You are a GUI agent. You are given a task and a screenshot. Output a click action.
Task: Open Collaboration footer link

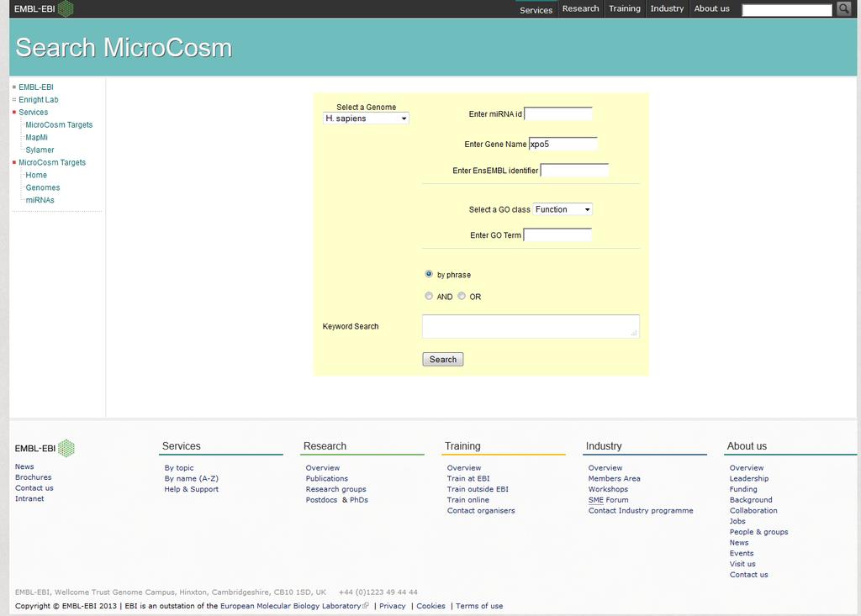(x=753, y=511)
